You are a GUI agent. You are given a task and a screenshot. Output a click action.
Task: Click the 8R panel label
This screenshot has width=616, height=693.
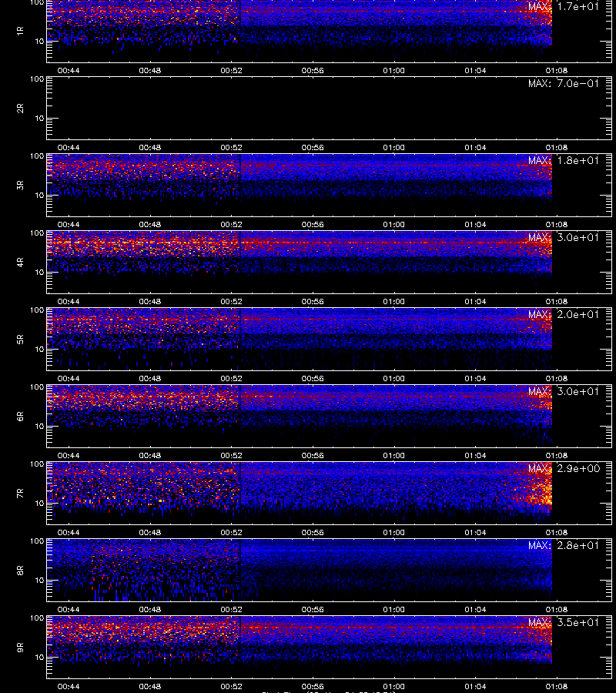point(20,570)
